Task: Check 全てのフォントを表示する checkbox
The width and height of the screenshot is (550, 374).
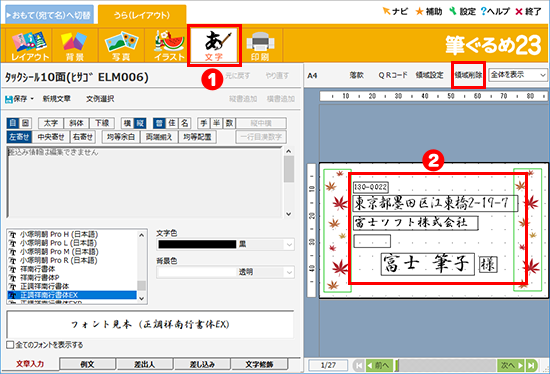Action: tap(10, 345)
